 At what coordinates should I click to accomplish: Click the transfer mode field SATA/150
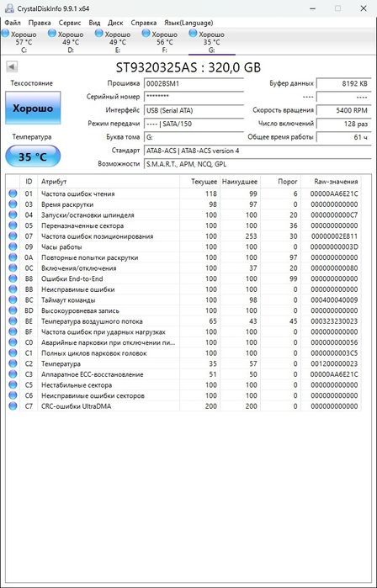point(194,124)
